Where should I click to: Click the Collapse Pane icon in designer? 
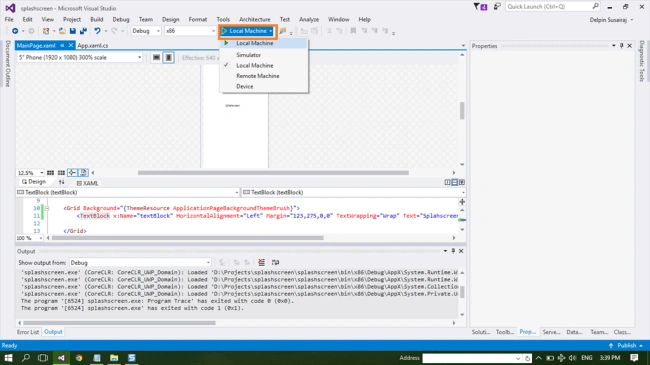point(462,182)
